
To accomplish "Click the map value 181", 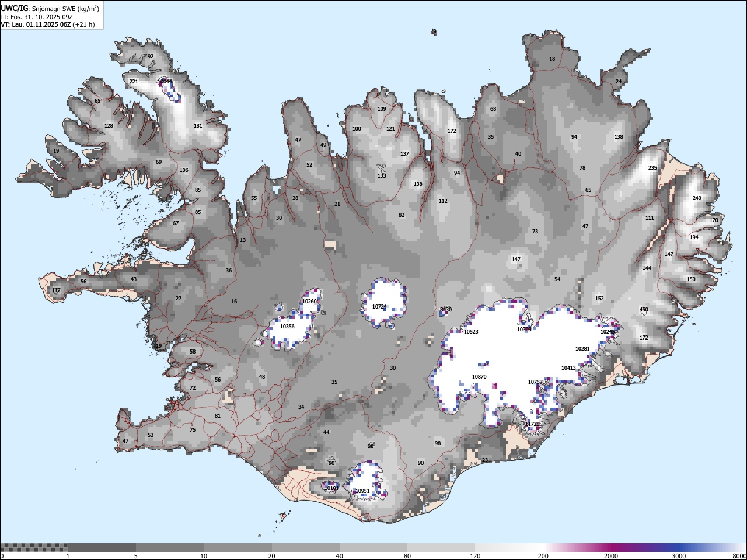I will (198, 126).
